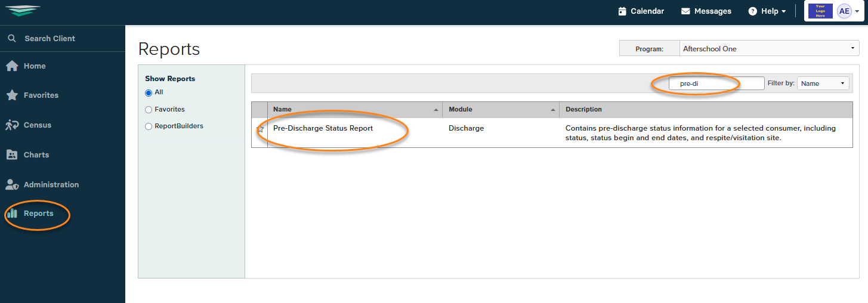Open the Pre-Discharge Status Report

[x=323, y=128]
